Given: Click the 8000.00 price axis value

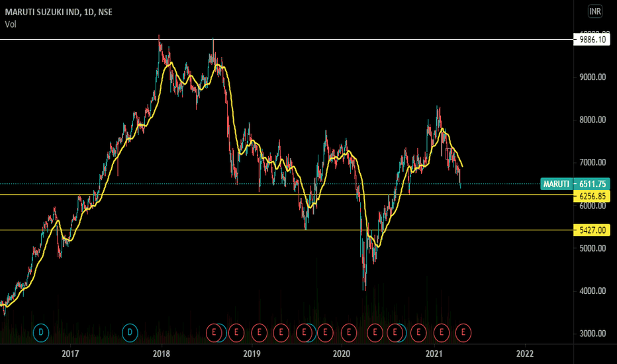Looking at the screenshot, I should 593,120.
